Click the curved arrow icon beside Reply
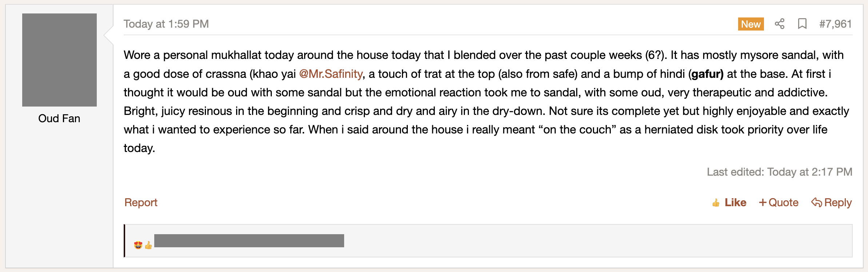 [816, 203]
